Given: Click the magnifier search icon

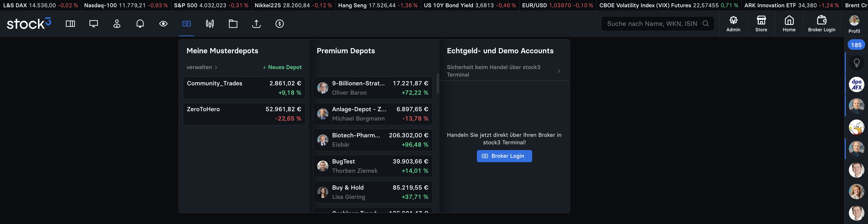Looking at the screenshot, I should (x=706, y=24).
